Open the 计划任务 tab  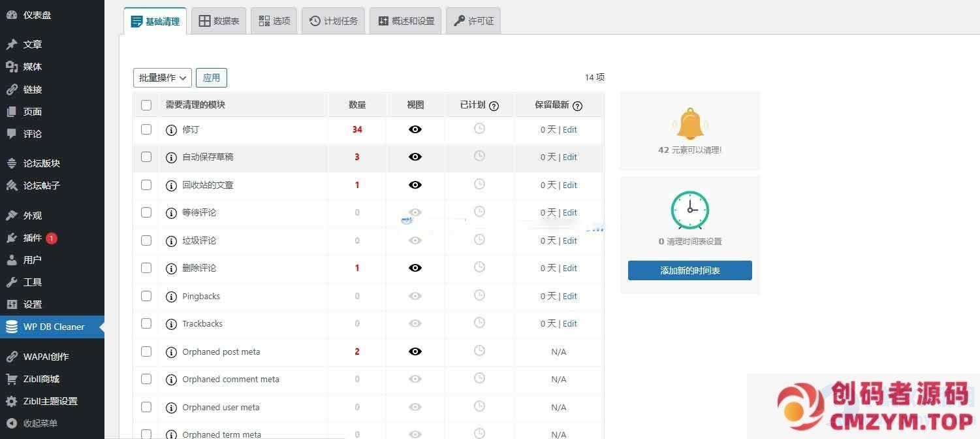(x=334, y=21)
